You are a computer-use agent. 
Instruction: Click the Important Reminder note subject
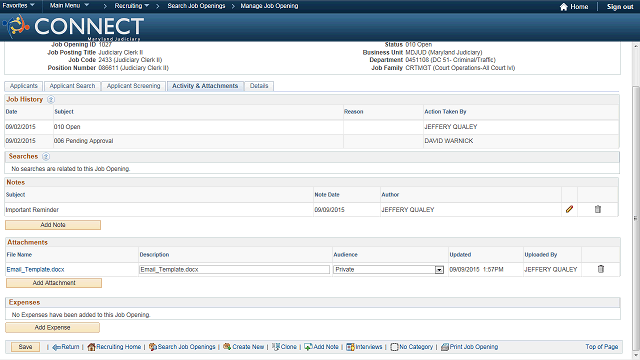coord(32,210)
